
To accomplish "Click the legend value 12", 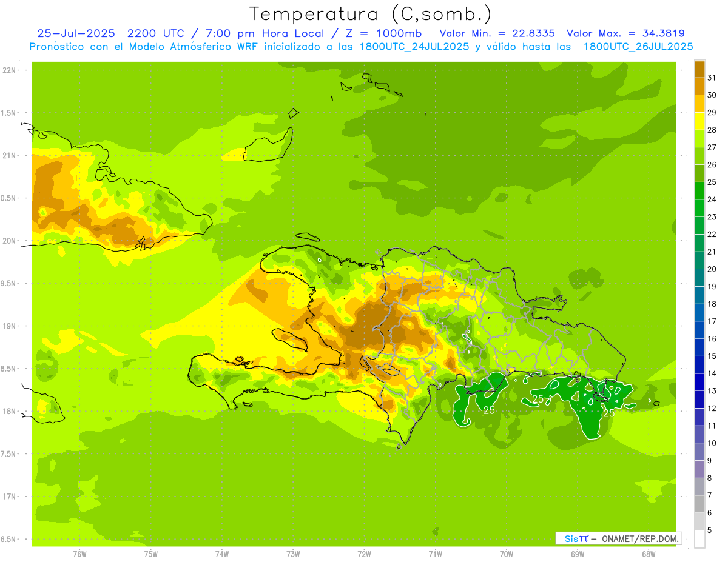I will (712, 408).
